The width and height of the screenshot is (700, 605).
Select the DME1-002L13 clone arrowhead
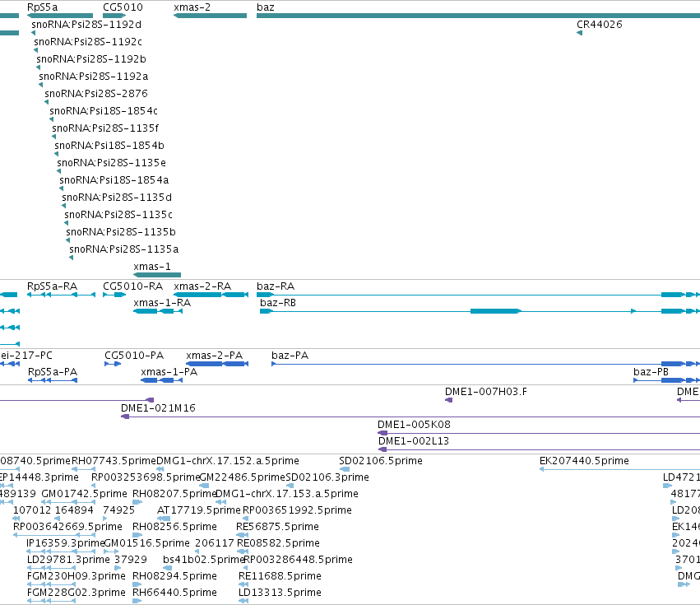click(x=382, y=449)
